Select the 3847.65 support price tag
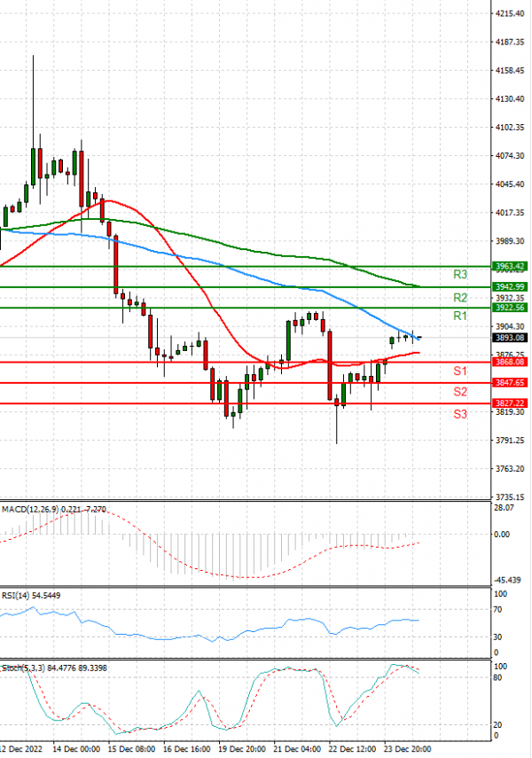532x758 pixels. [x=509, y=383]
